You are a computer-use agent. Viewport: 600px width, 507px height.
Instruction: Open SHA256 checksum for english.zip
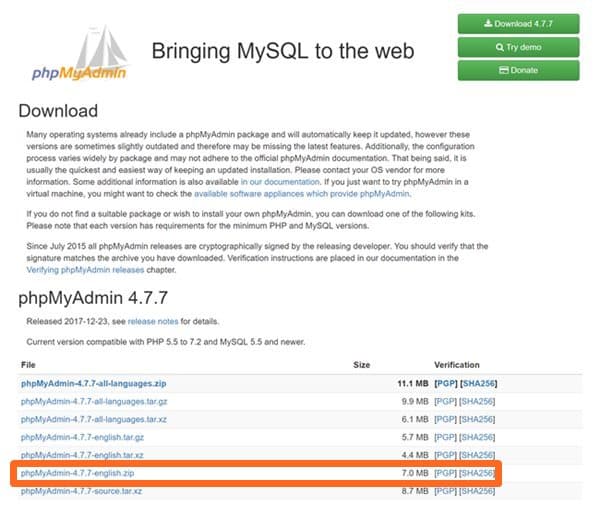[477, 473]
